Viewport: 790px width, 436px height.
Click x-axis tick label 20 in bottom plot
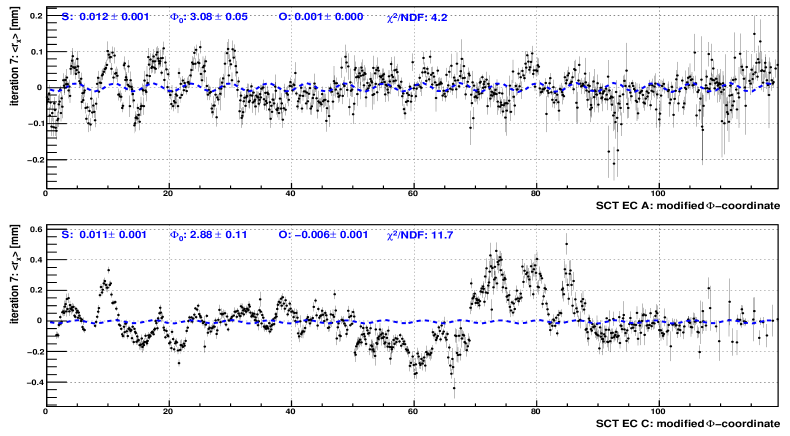[169, 411]
